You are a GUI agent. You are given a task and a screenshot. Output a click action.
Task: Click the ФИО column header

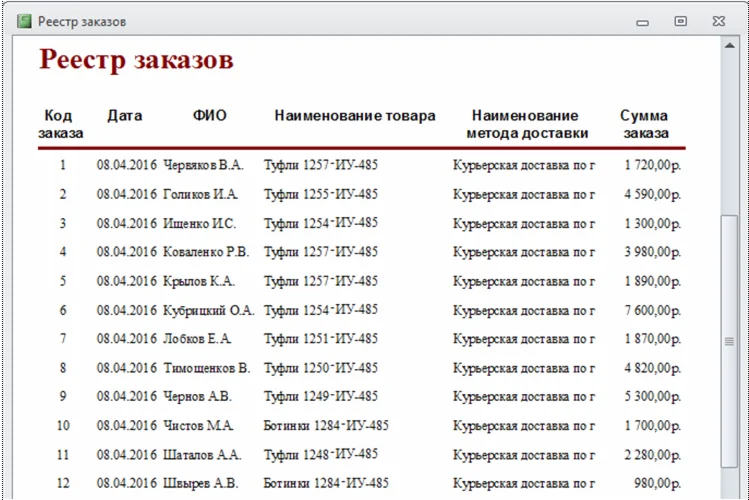(209, 116)
